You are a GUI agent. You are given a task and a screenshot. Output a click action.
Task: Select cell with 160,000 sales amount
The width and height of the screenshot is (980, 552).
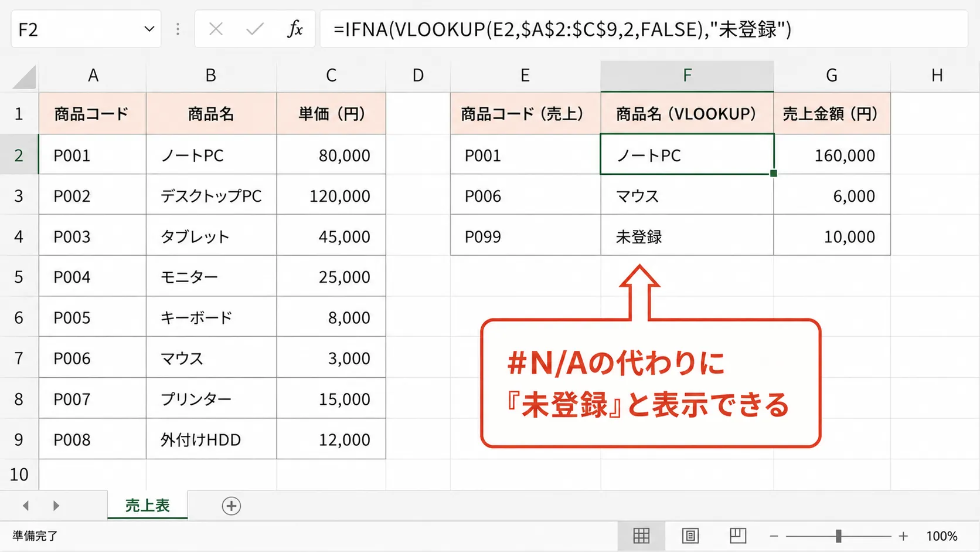(832, 155)
